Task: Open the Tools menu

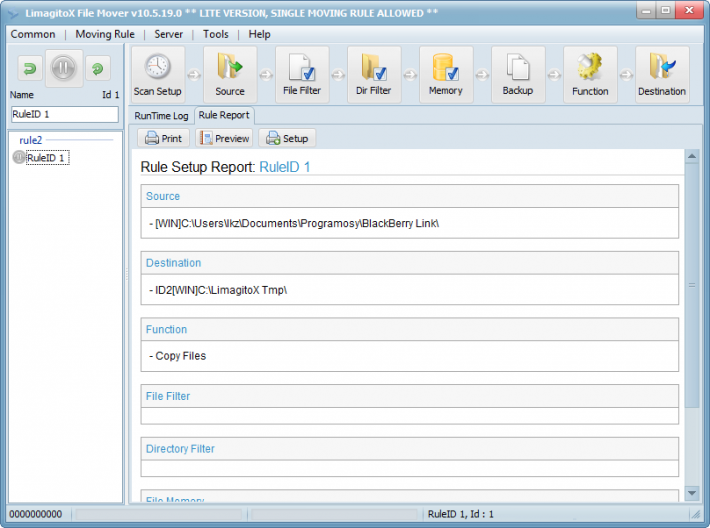Action: [x=216, y=34]
